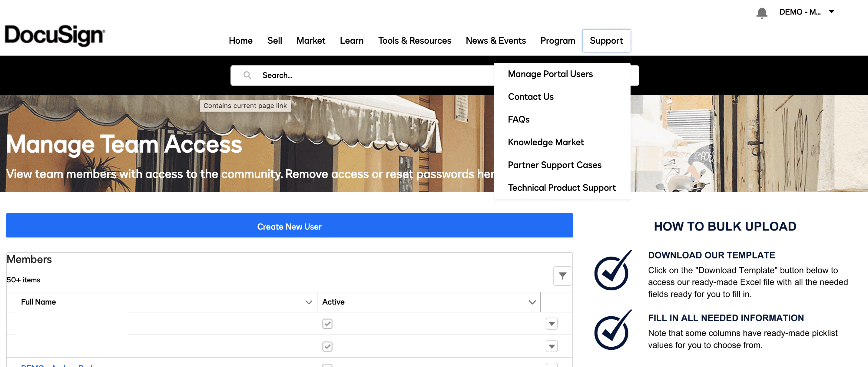Open first member row actions dropdown
Viewport: 868px width, 367px height.
[552, 324]
